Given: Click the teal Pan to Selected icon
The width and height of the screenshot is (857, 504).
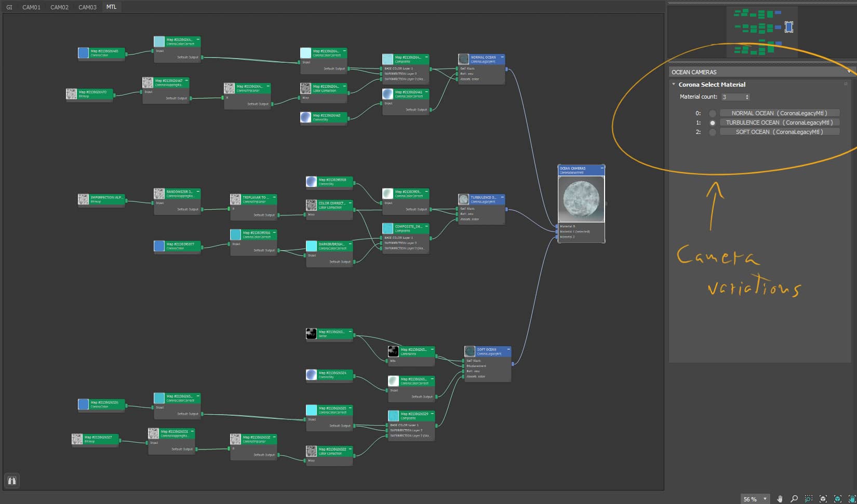Looking at the screenshot, I should pos(852,499).
